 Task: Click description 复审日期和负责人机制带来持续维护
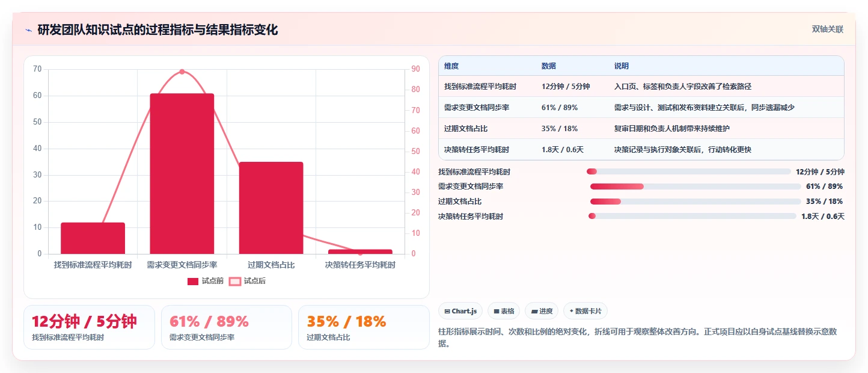pyautogui.click(x=672, y=129)
